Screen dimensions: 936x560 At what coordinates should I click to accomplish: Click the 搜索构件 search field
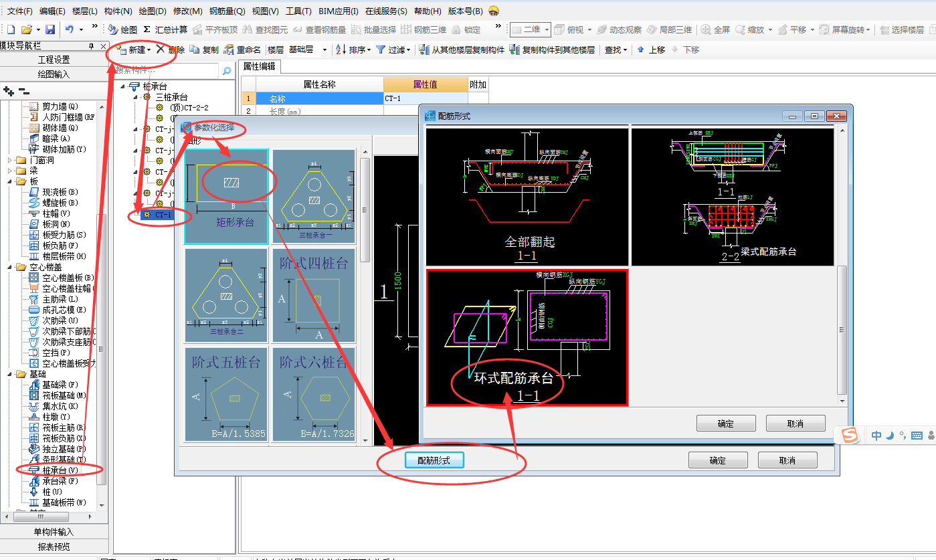pos(167,70)
